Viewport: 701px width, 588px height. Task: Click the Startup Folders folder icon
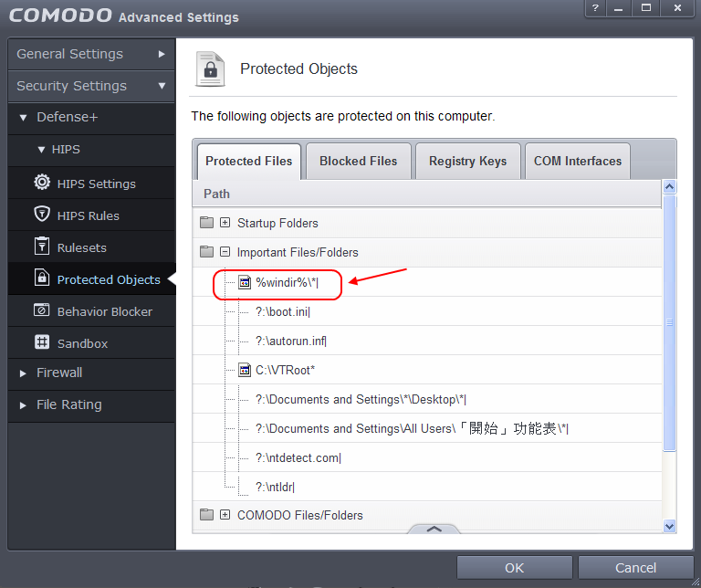pos(206,222)
